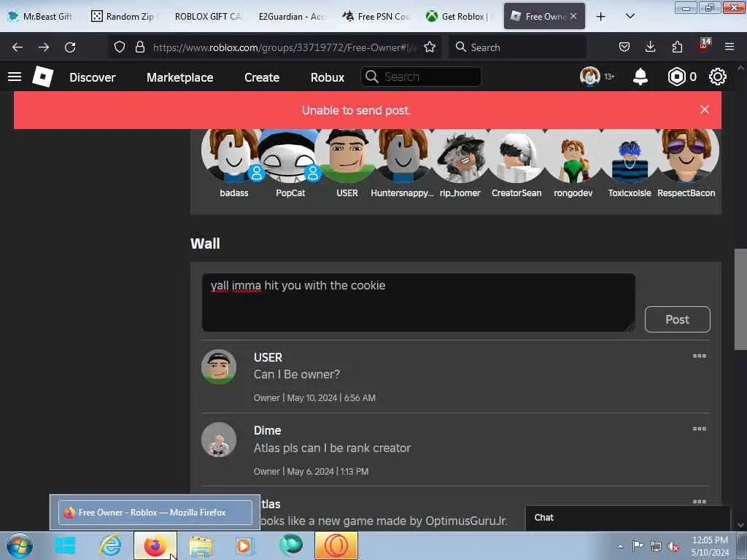Focus the Roblox search field

tap(421, 77)
